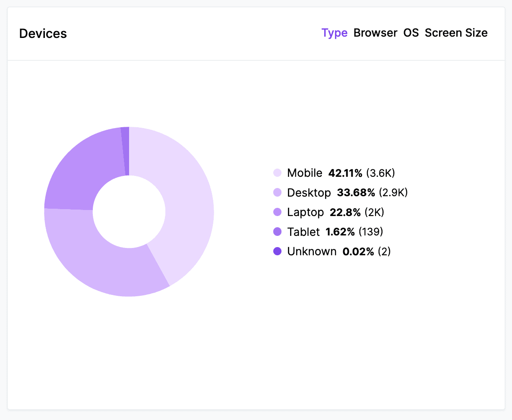Image resolution: width=512 pixels, height=420 pixels.
Task: Select the Unknown legend color dot
Action: (278, 251)
